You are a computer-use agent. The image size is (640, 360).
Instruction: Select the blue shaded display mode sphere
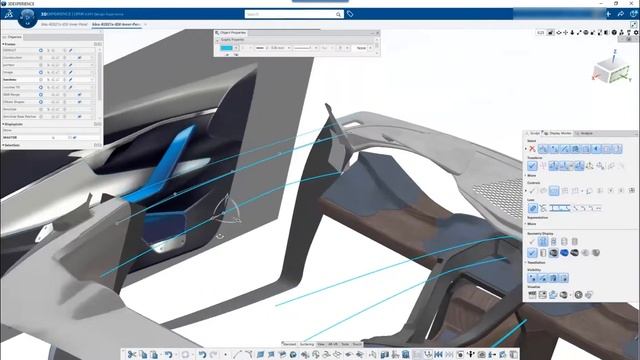point(564,253)
